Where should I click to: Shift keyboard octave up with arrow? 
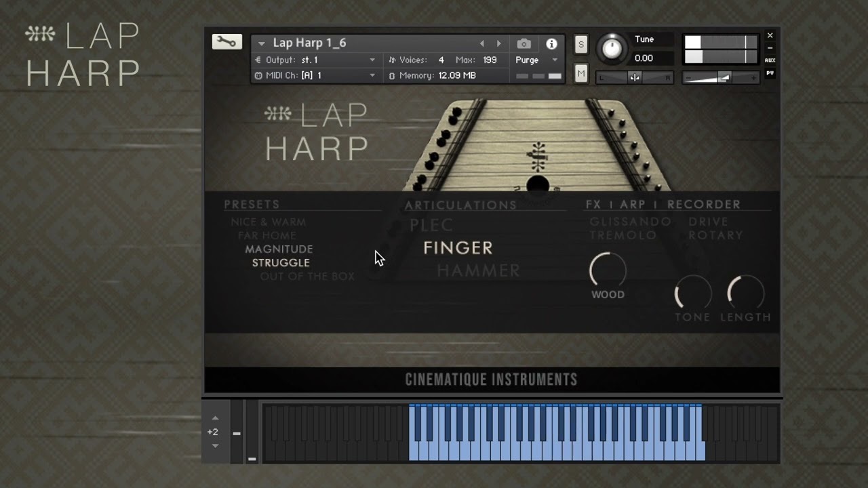216,418
